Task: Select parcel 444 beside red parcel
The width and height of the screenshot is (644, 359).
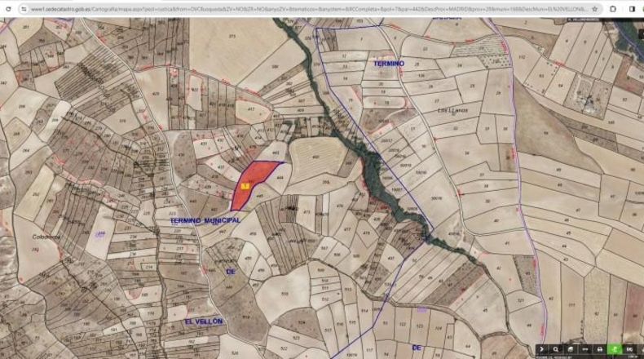Action: 280,178
